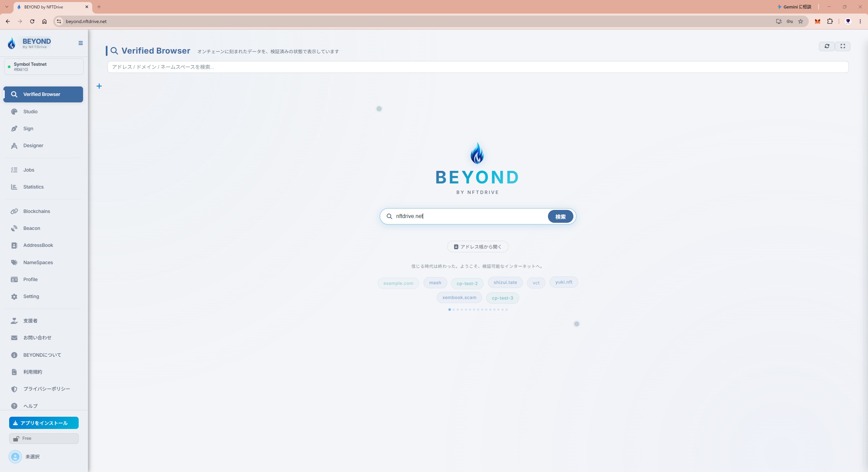Open the Studio palette page
The height and width of the screenshot is (472, 868).
pyautogui.click(x=43, y=112)
